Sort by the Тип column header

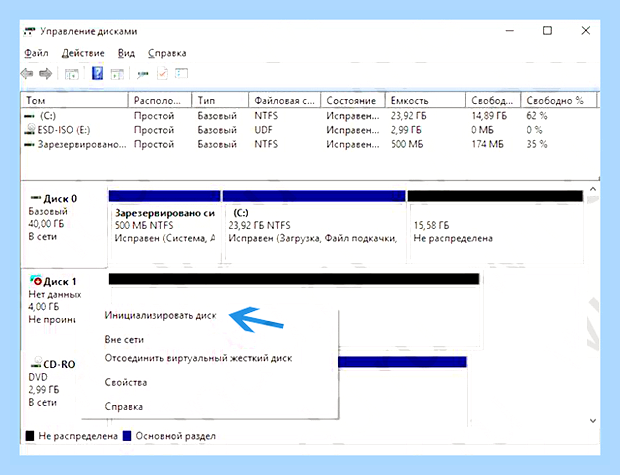220,100
